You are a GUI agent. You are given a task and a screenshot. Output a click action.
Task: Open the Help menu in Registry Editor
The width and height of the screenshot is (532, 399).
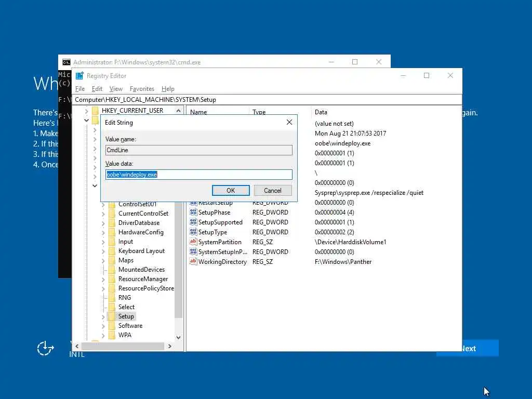(168, 88)
